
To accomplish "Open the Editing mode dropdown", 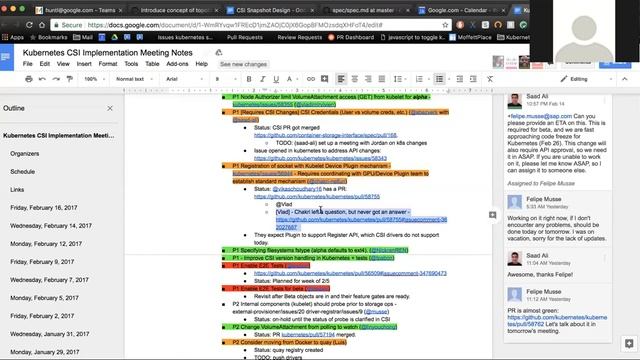I will (x=586, y=79).
